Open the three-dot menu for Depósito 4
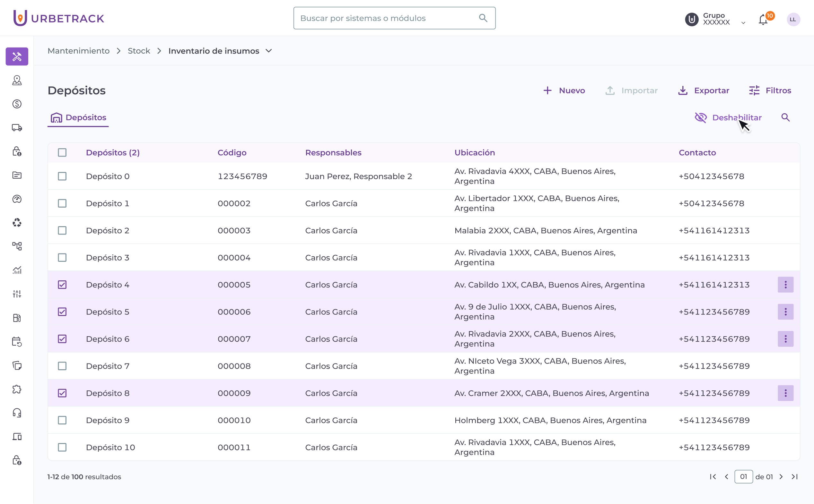This screenshot has height=504, width=814. 785,285
